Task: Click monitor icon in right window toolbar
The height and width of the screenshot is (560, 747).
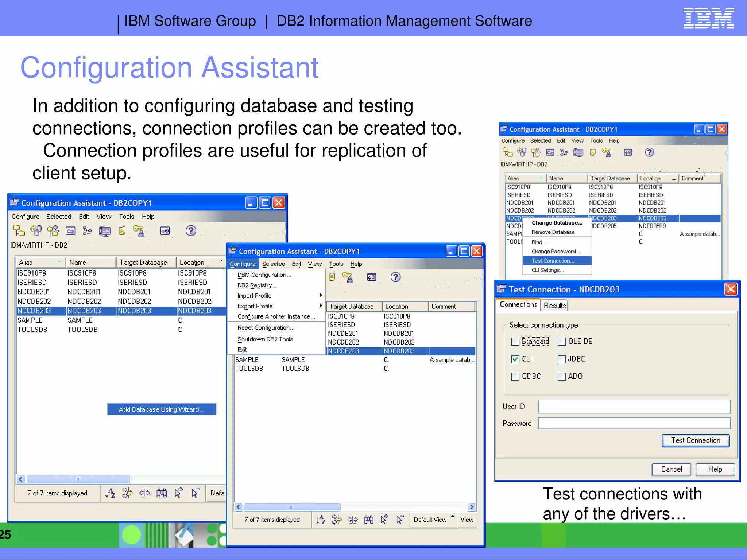Action: (x=578, y=152)
